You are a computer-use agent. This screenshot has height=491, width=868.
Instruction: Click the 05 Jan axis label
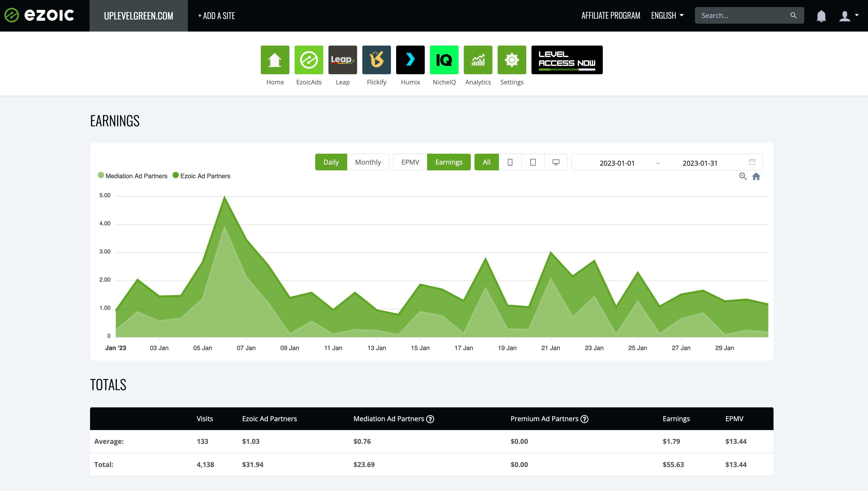(x=202, y=348)
